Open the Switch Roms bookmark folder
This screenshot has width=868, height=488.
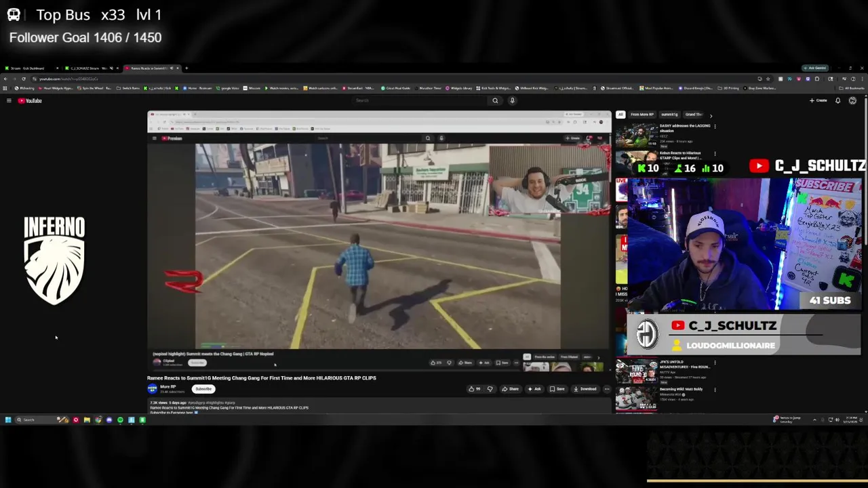click(x=129, y=87)
